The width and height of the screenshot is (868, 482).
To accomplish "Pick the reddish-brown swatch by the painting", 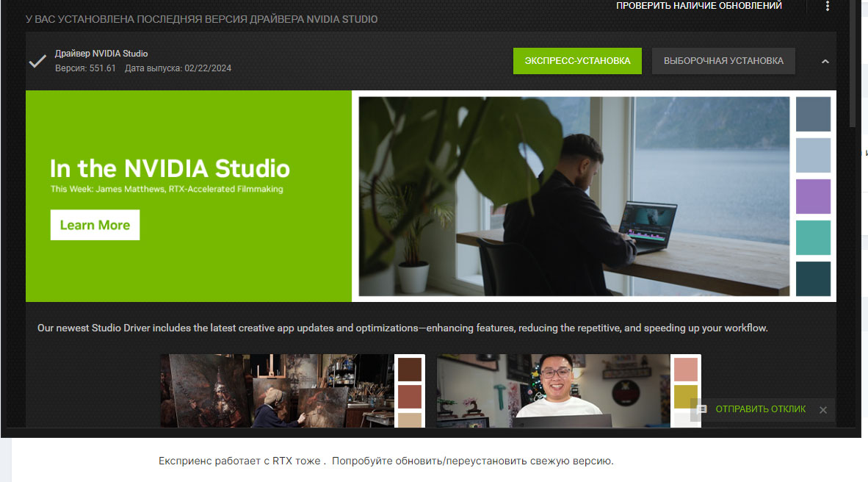I will point(410,397).
